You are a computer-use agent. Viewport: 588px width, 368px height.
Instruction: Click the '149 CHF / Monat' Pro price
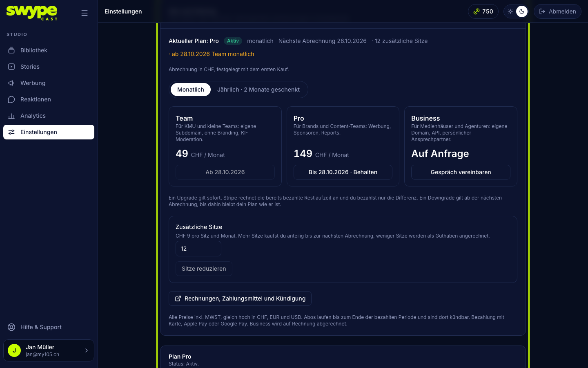[321, 154]
